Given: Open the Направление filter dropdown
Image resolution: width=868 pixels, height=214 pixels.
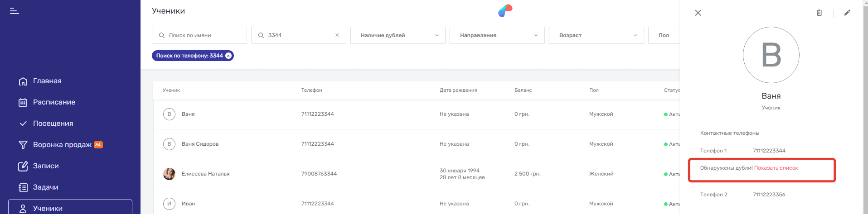Looking at the screenshot, I should click(x=497, y=35).
